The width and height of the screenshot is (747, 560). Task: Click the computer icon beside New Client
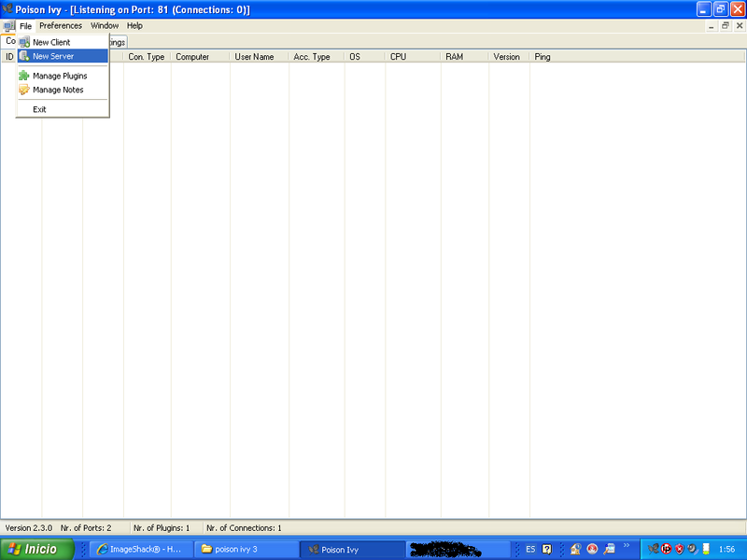coord(24,42)
